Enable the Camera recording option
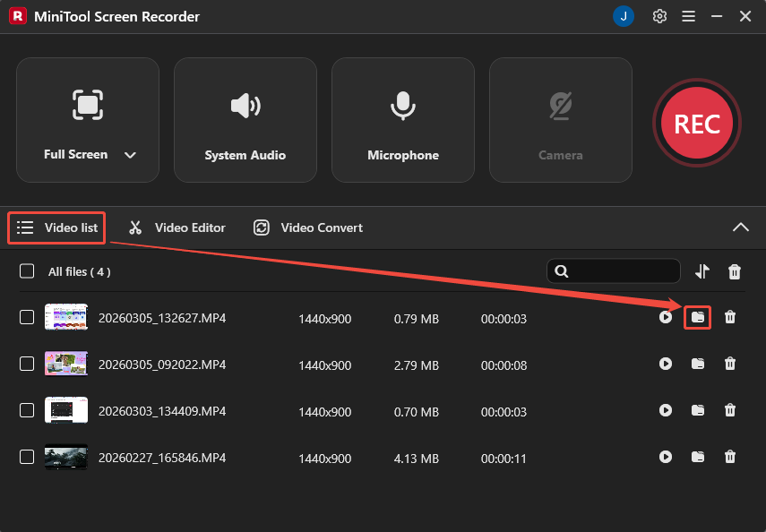The height and width of the screenshot is (532, 766). [560, 120]
